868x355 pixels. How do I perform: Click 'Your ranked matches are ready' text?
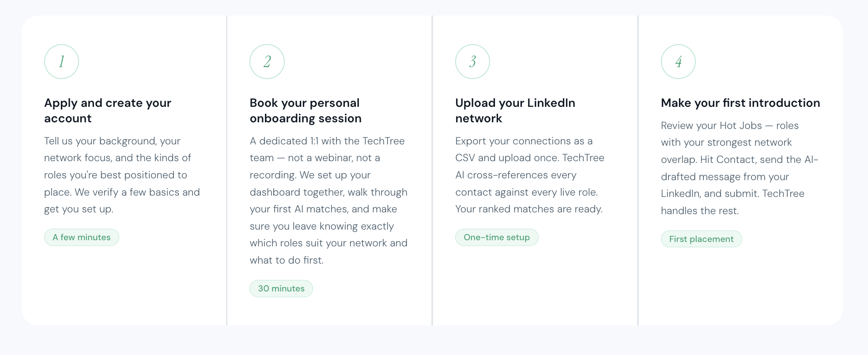point(528,209)
